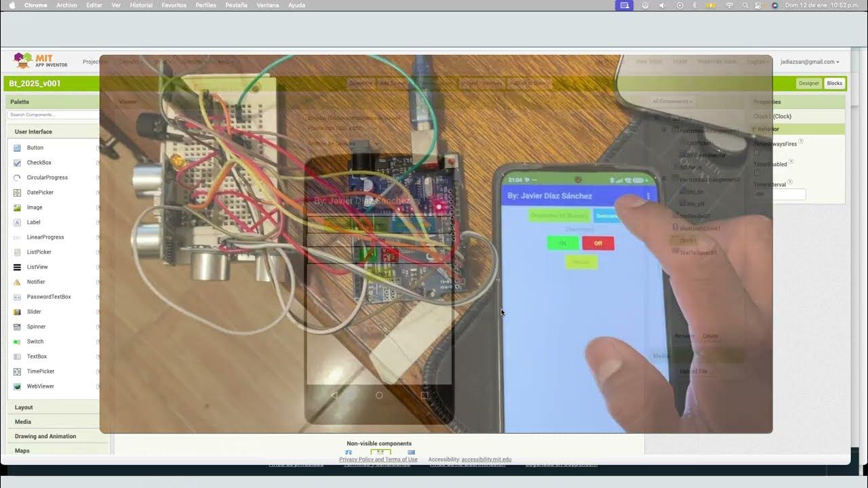Select the CheckBox component icon in the Palette
Screen dimensions: 868x488
tap(18, 163)
